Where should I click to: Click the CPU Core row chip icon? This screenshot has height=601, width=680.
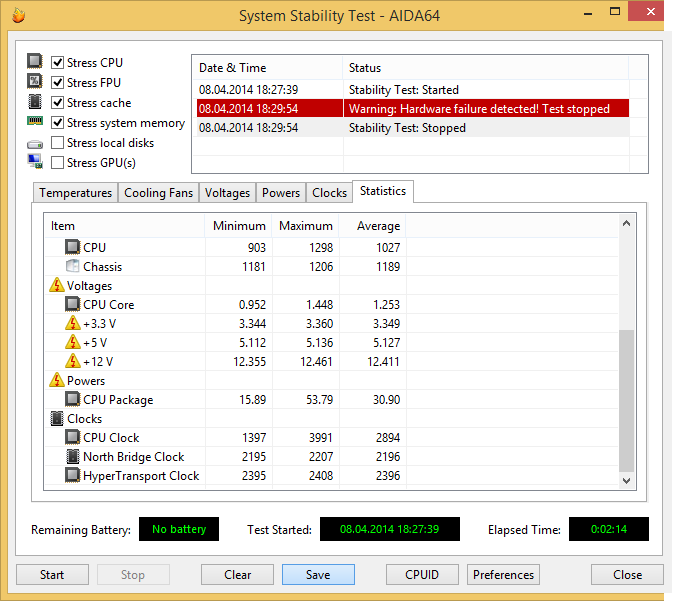point(72,304)
